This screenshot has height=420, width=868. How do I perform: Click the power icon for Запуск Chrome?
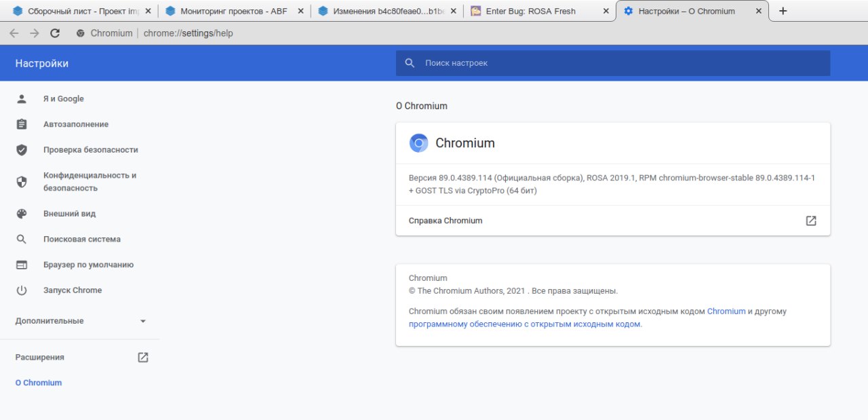point(22,290)
